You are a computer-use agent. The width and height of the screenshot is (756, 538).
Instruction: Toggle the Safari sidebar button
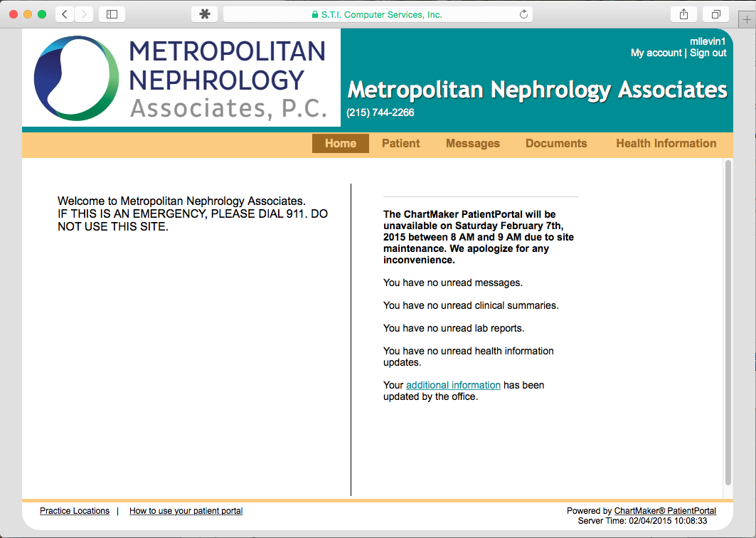(112, 14)
